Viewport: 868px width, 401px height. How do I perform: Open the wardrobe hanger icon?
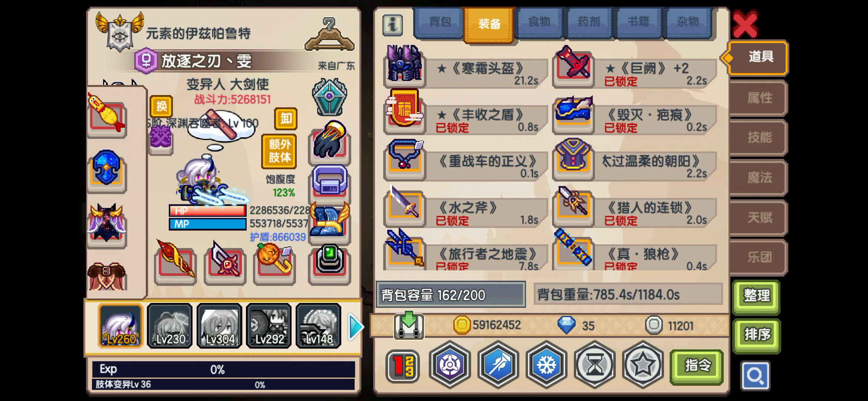(329, 34)
